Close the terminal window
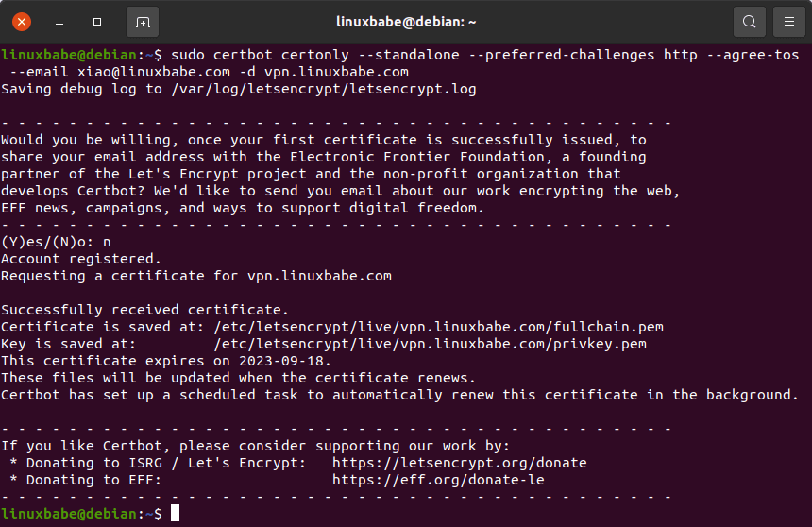812x527 pixels. 22,22
